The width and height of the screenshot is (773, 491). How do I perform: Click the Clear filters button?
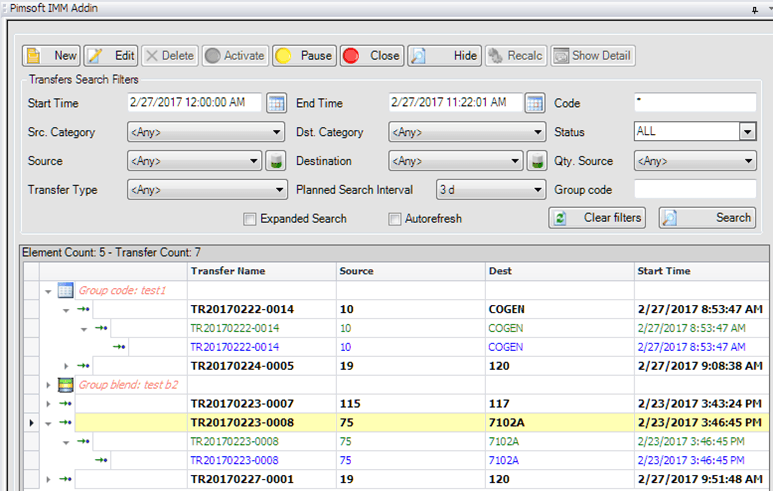(x=597, y=218)
